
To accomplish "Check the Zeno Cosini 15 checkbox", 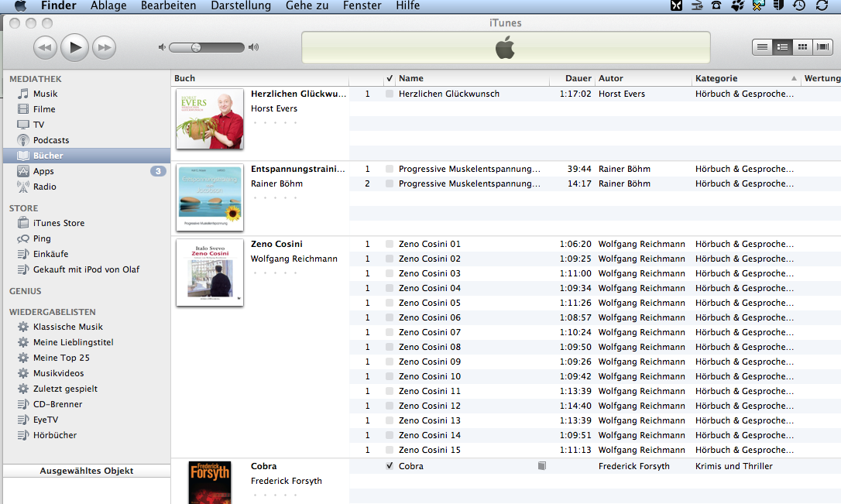I will (390, 450).
